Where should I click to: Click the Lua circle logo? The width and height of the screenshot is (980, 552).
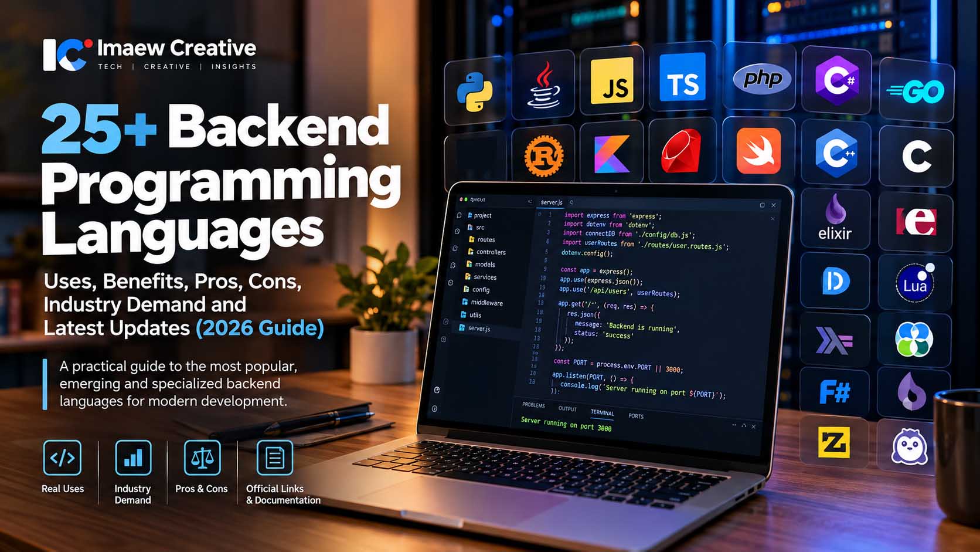click(915, 283)
